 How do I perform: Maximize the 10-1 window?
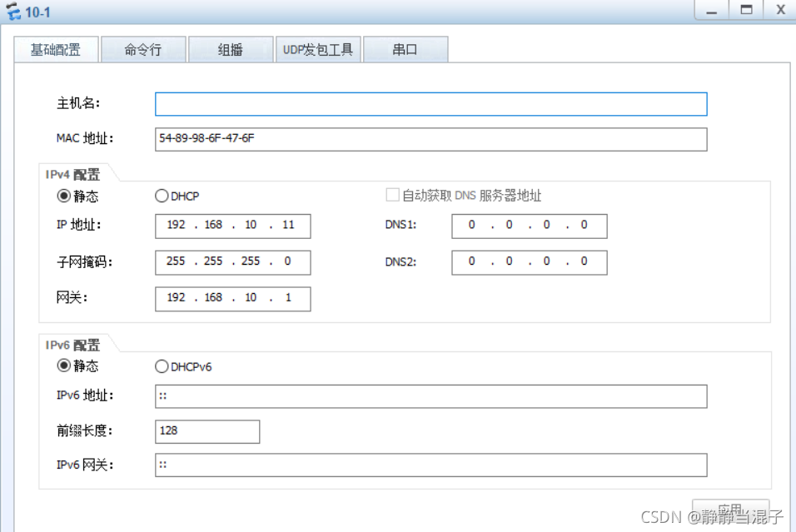tap(746, 10)
